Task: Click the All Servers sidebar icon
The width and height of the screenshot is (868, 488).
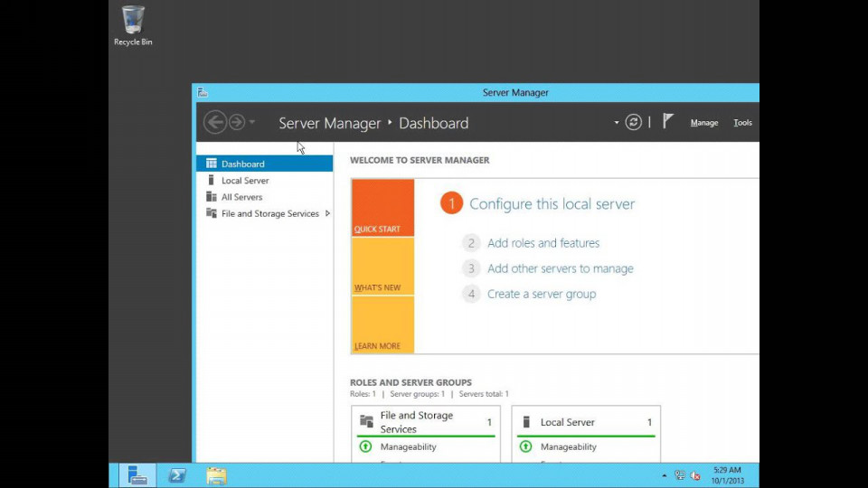Action: coord(212,196)
